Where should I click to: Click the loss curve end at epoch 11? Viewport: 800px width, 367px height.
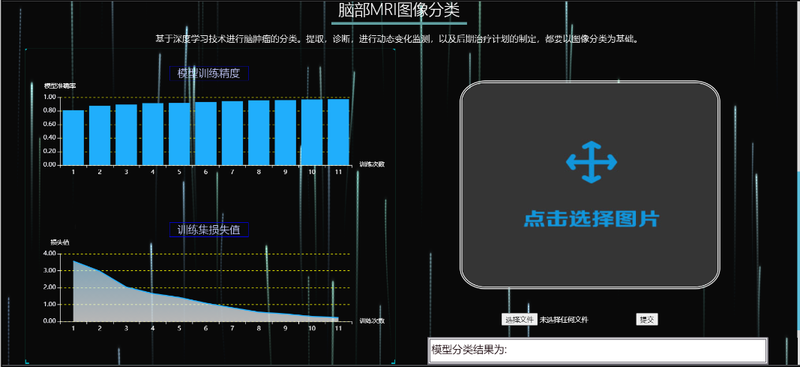click(338, 317)
